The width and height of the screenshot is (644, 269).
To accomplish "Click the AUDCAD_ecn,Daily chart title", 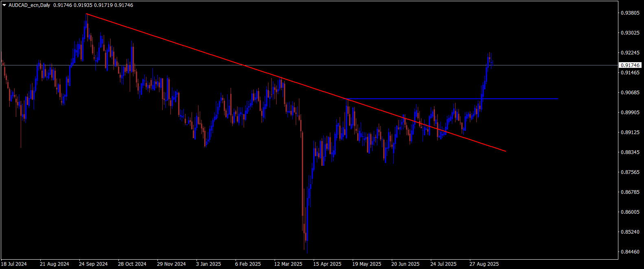I will point(29,5).
